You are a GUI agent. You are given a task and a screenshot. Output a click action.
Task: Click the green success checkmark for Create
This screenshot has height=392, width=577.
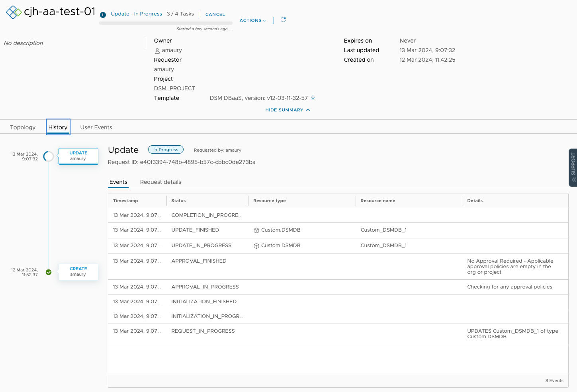pos(49,272)
